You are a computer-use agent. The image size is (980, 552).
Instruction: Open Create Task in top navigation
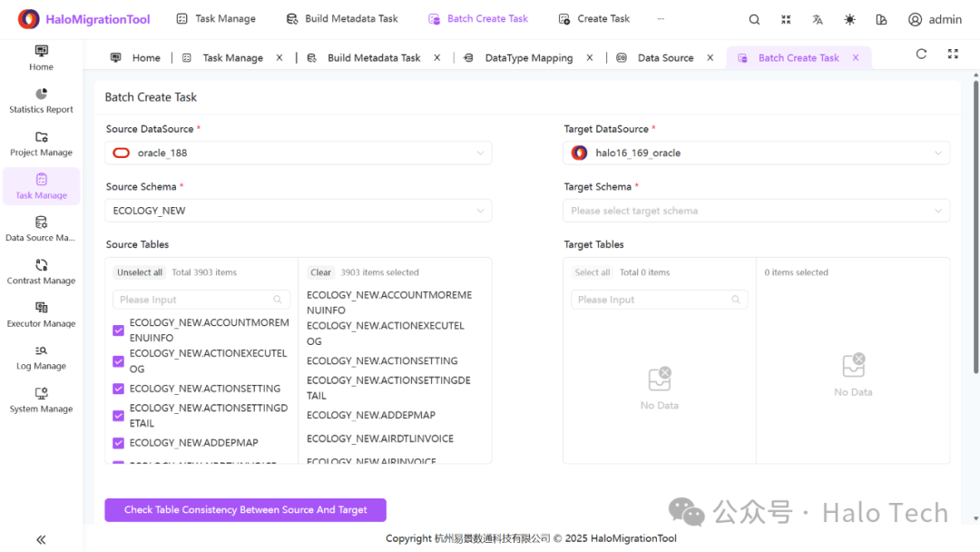593,19
